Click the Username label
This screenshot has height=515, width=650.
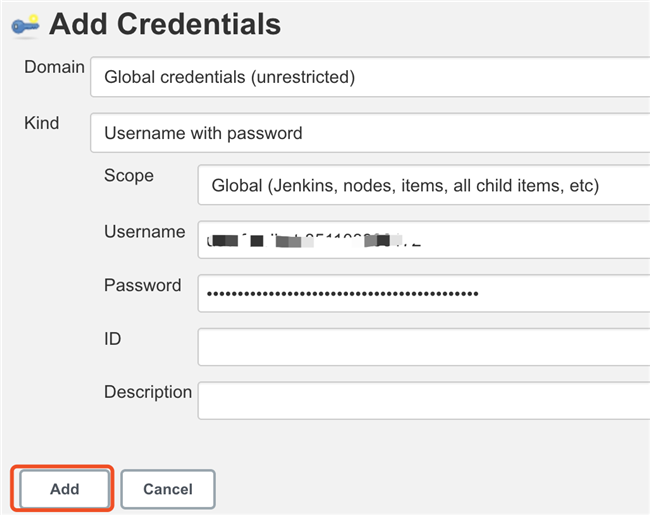[x=144, y=231]
